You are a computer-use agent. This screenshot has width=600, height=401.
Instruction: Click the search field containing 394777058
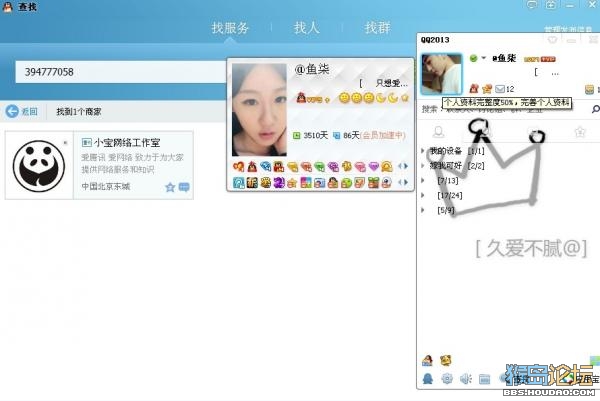(x=121, y=72)
